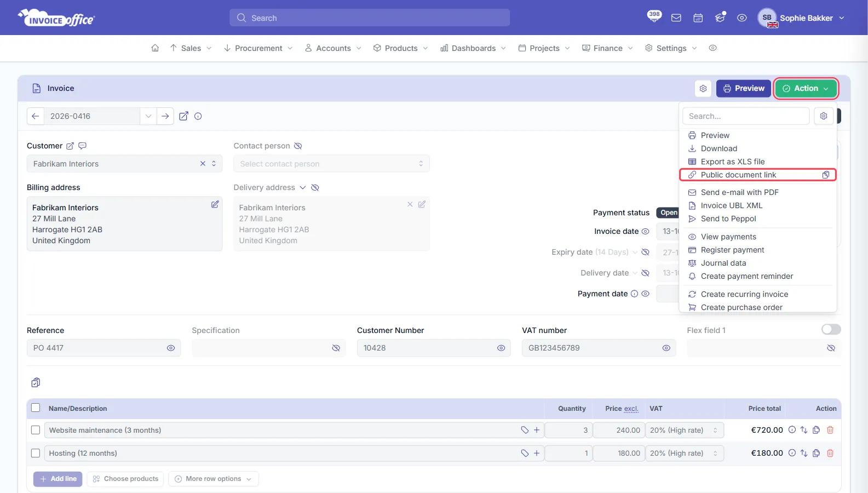Copy the public document link

click(826, 175)
